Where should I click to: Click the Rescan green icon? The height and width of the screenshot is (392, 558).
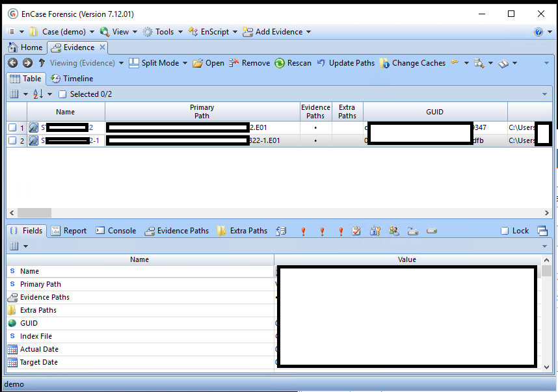pos(280,63)
